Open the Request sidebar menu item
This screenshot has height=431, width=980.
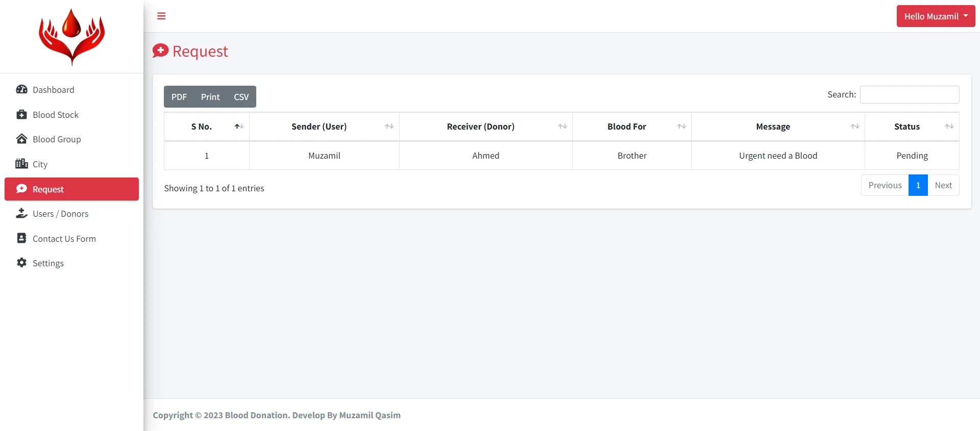coord(71,189)
